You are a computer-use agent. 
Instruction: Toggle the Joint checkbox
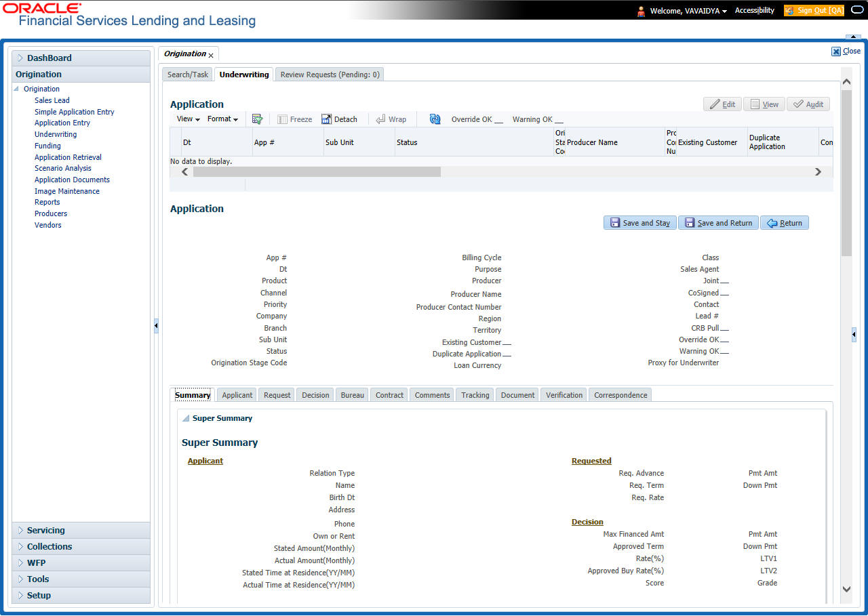point(724,281)
